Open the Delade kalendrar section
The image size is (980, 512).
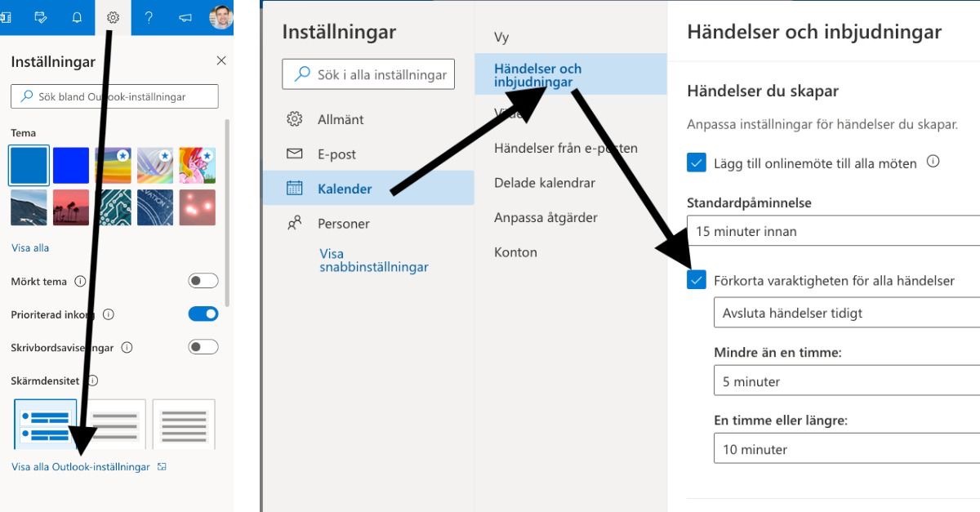(x=544, y=183)
